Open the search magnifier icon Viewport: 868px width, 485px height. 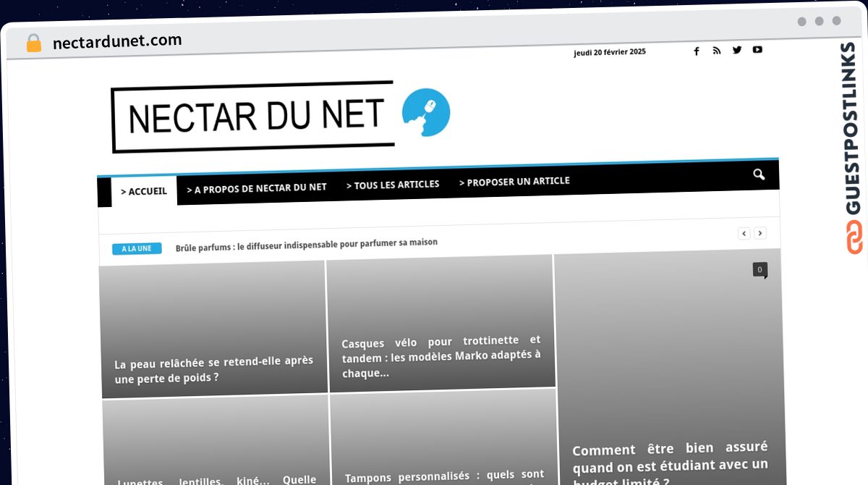pos(759,174)
